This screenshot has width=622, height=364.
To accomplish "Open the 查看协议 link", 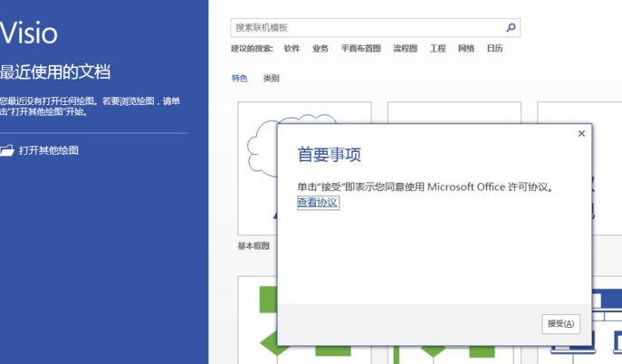I will coord(318,203).
